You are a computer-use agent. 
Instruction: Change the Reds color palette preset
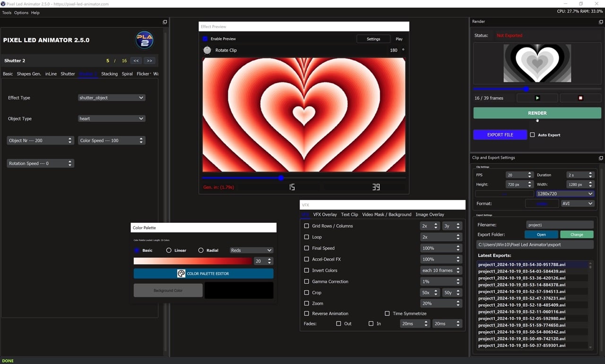click(251, 250)
